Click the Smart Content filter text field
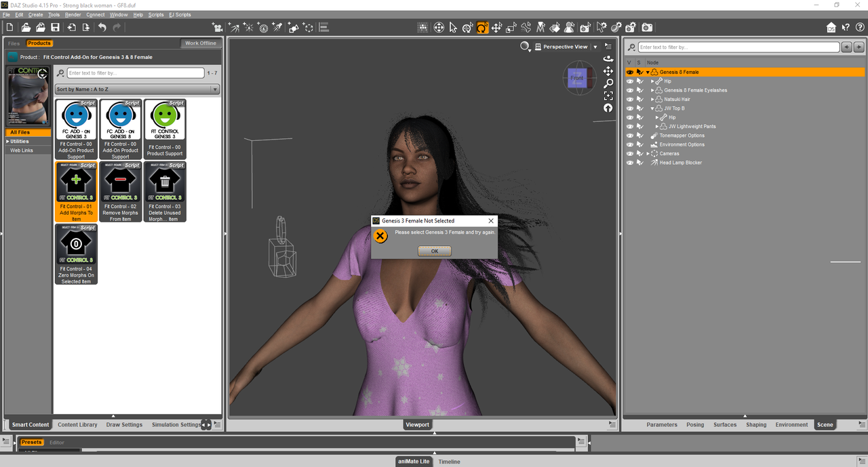 136,73
